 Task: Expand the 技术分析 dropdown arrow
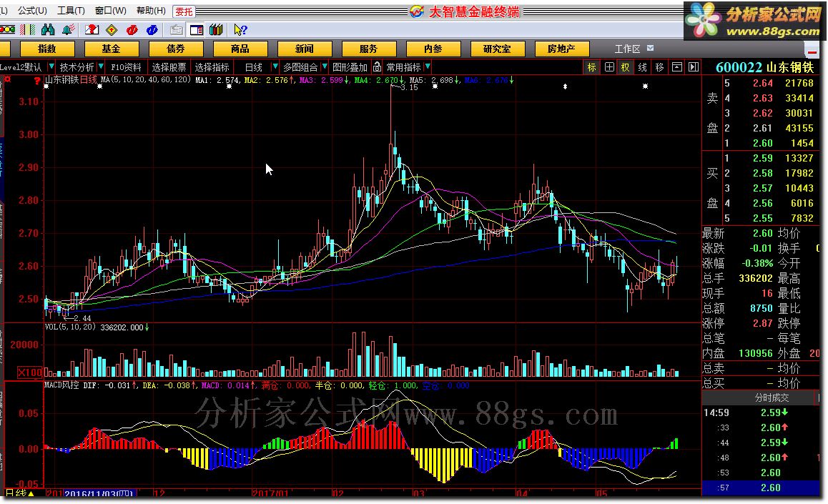(x=100, y=66)
